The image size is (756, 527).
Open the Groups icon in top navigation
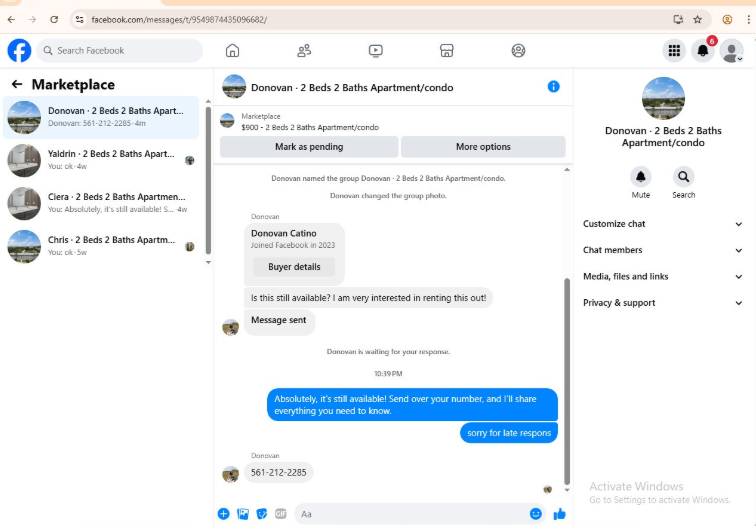pos(518,51)
